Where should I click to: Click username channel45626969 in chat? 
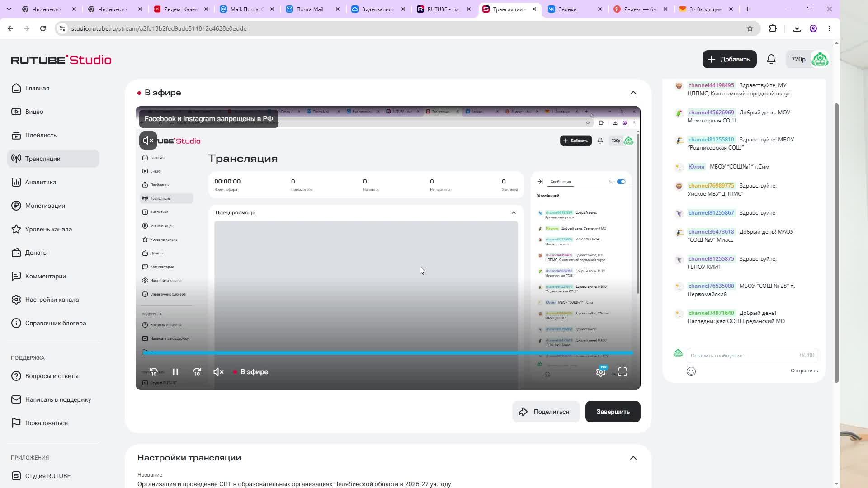click(x=711, y=113)
